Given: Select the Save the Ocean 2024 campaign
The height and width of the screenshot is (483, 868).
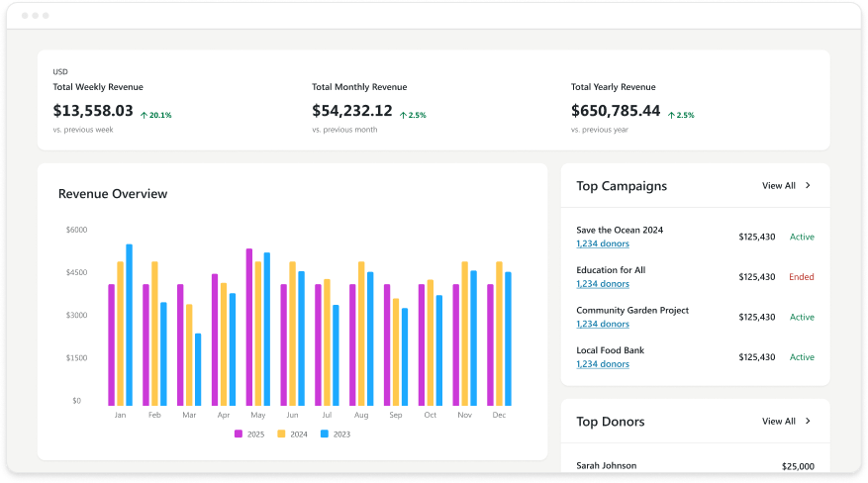Looking at the screenshot, I should pyautogui.click(x=620, y=230).
